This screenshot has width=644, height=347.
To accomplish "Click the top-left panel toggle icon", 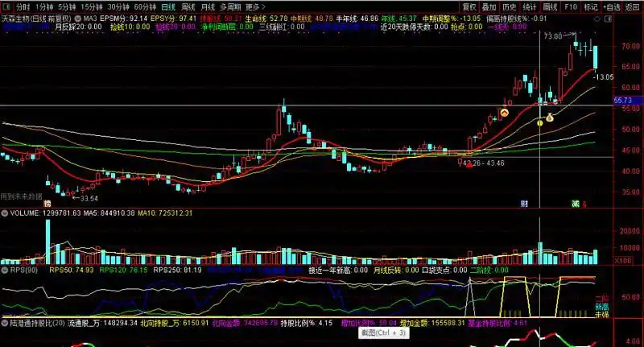I will click(6, 6).
